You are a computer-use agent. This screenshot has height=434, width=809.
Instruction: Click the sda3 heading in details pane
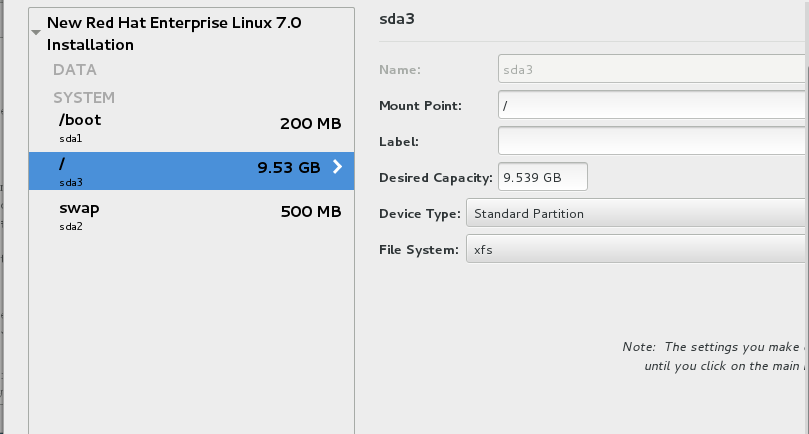(x=397, y=19)
